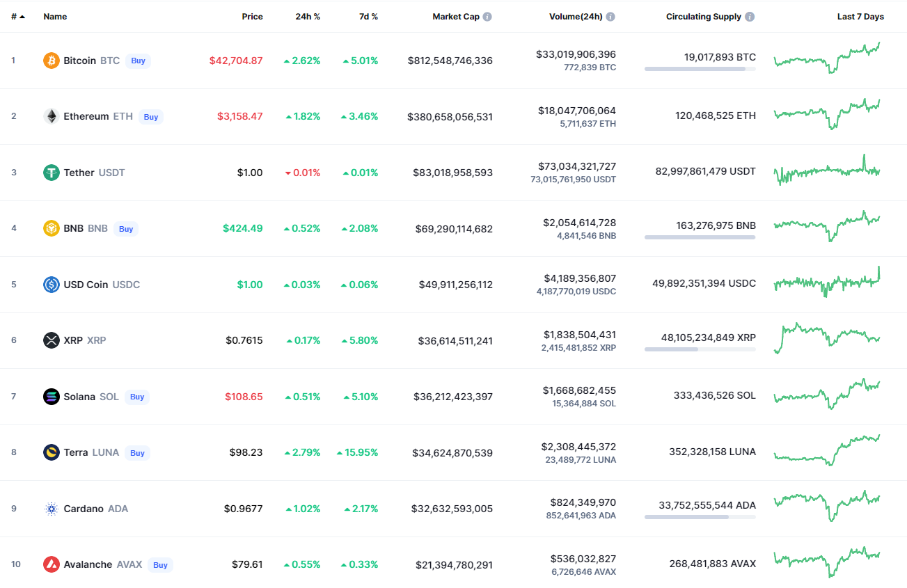This screenshot has height=588, width=907.
Task: Open the Ethereum name link
Action: click(x=86, y=116)
